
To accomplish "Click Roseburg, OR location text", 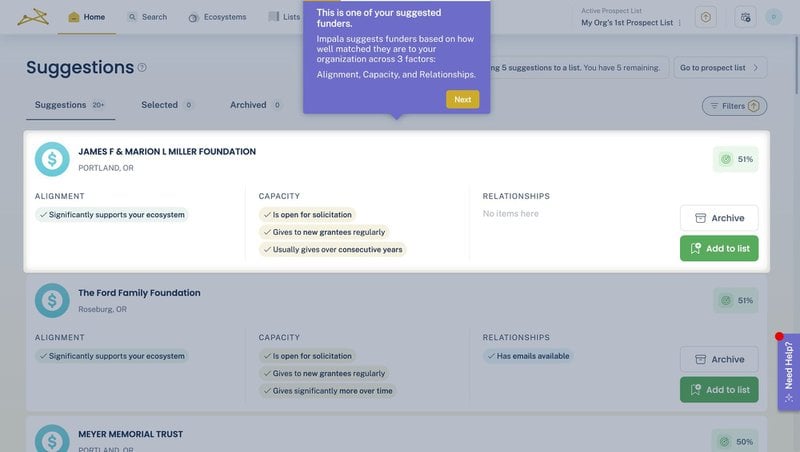I will click(102, 309).
